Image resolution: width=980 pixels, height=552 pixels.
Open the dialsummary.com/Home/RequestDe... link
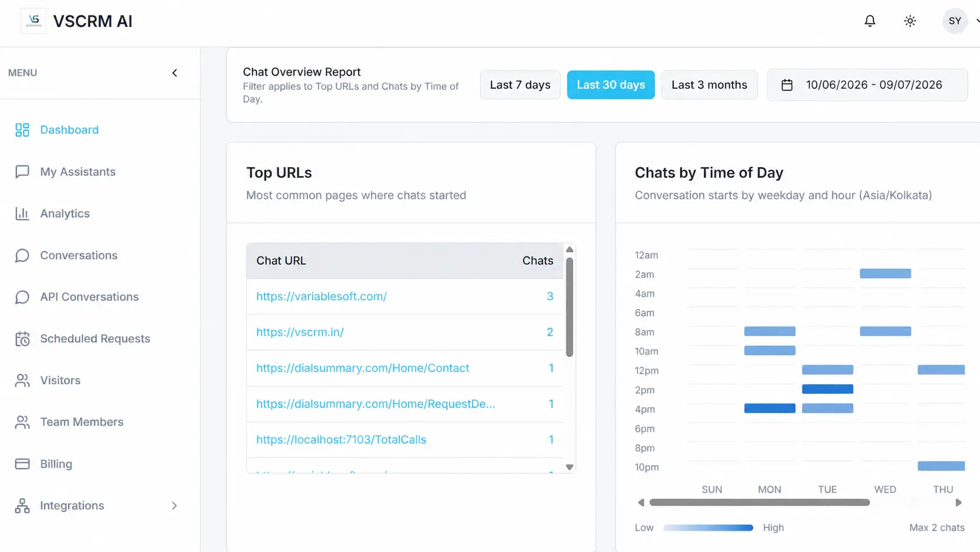click(375, 404)
